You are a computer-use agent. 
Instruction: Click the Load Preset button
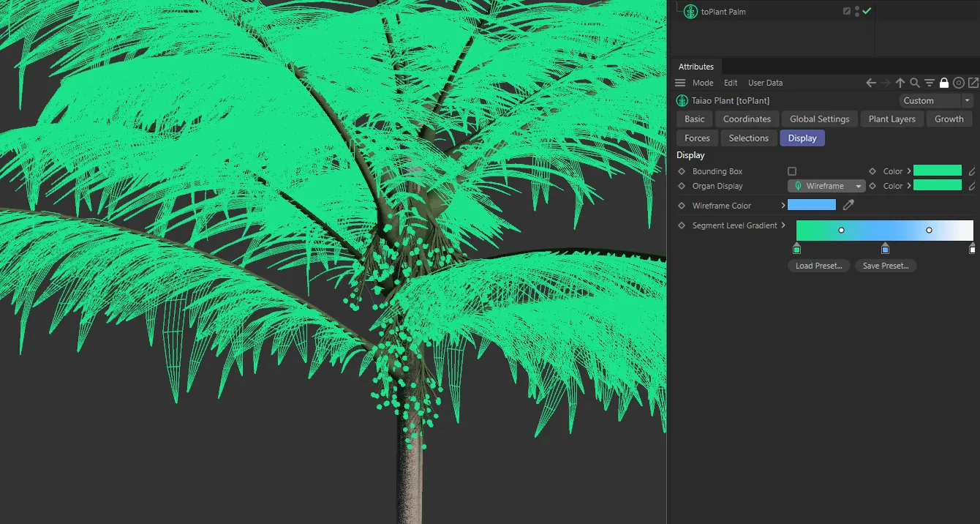point(818,266)
